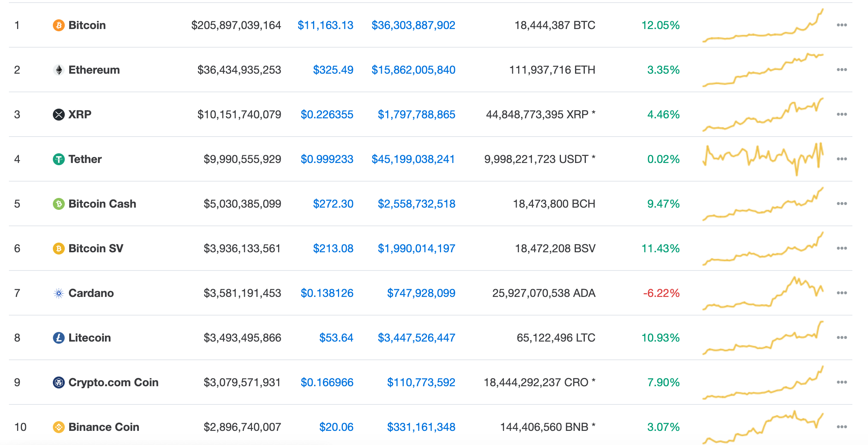Open Tether volume $45,199,038,241
Viewport: 868px width, 445px height.
pos(413,159)
